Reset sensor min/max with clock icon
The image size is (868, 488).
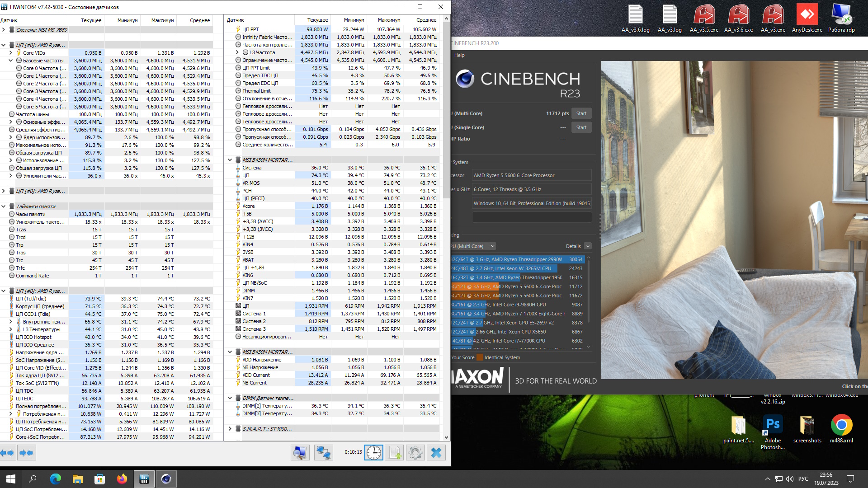[x=374, y=453]
